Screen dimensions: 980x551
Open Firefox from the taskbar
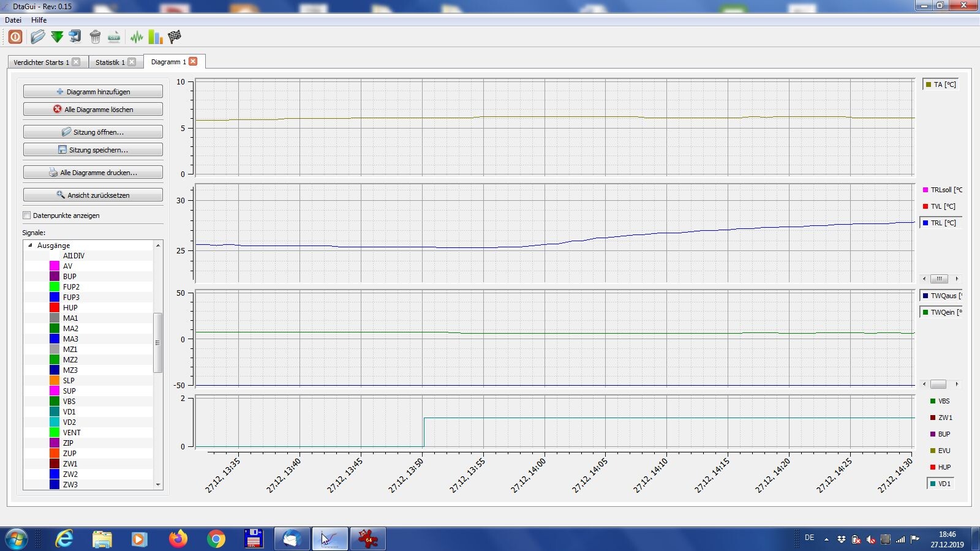178,539
